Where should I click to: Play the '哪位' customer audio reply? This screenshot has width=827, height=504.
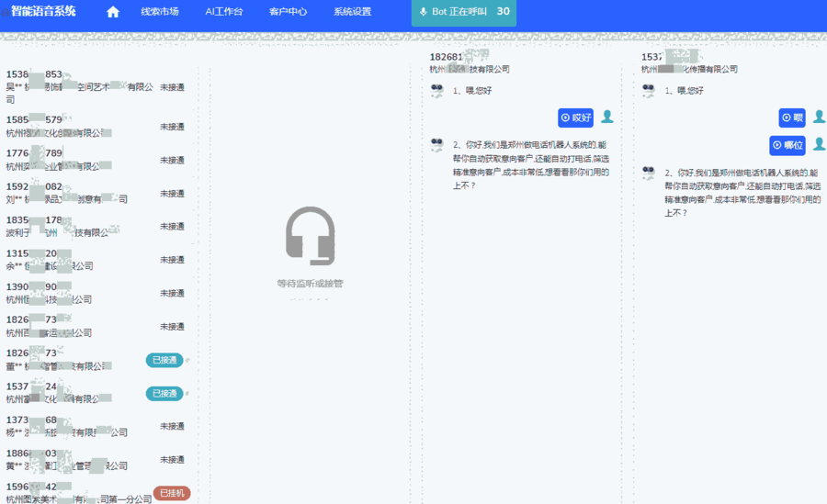[x=787, y=145]
